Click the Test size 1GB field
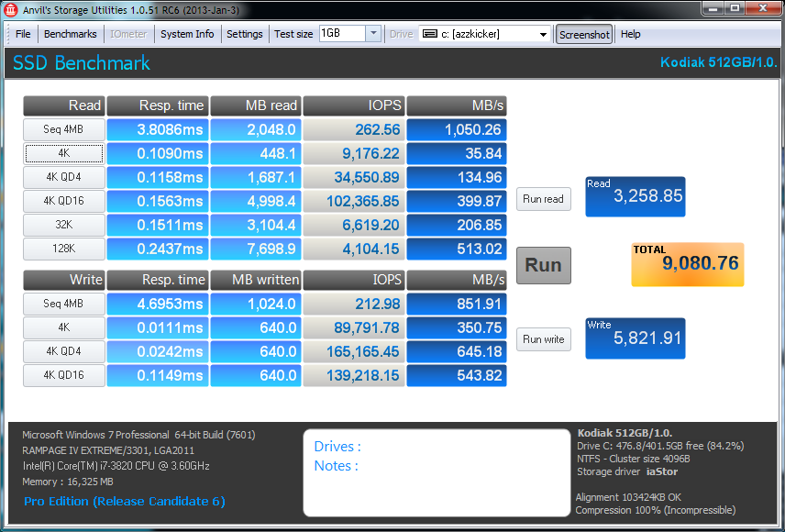785x532 pixels. click(x=342, y=33)
